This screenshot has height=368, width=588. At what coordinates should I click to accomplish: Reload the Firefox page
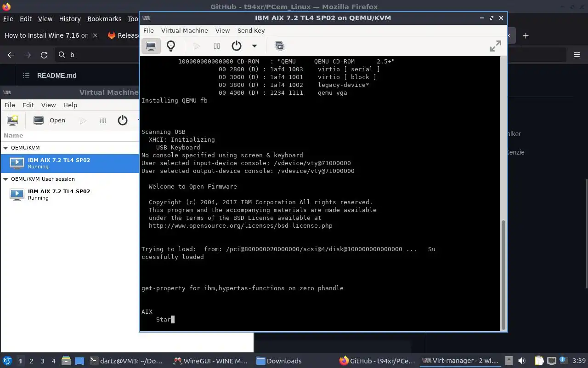pos(44,55)
